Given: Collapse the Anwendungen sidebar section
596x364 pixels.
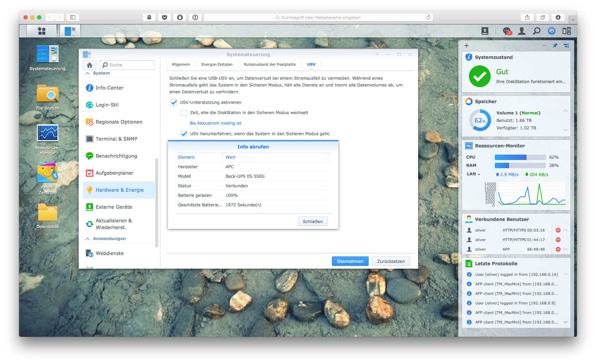Looking at the screenshot, I should pos(88,239).
